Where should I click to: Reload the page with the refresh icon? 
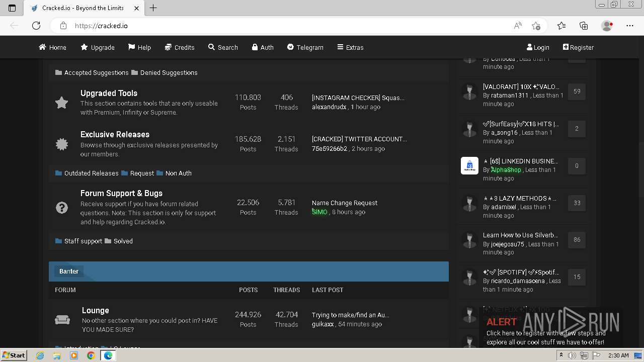tap(36, 26)
